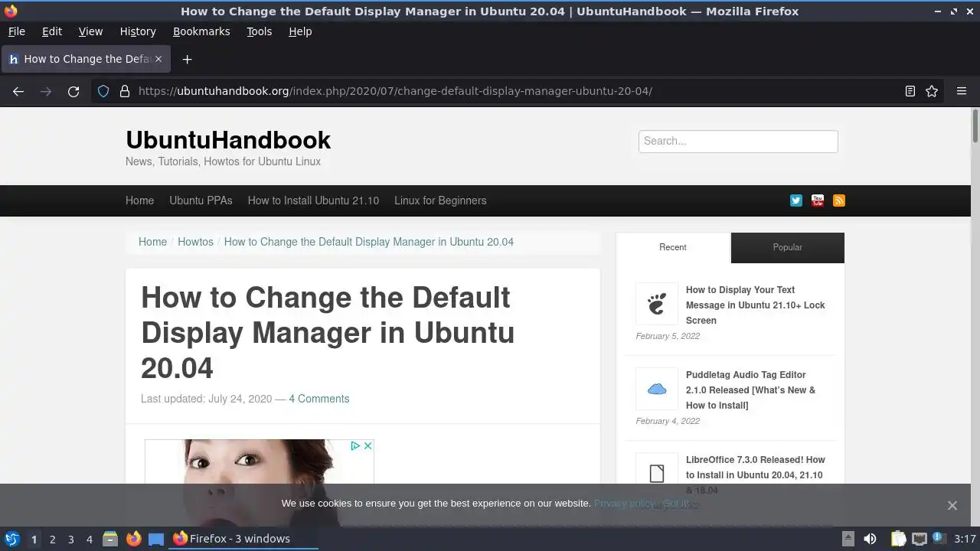Click Howtos breadcrumb link
The width and height of the screenshot is (980, 551).
tap(195, 242)
